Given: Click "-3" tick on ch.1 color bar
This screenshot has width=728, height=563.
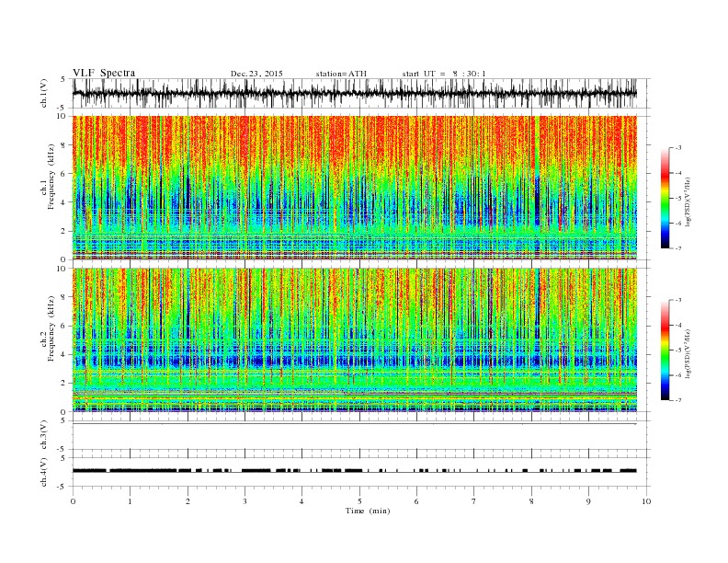Looking at the screenshot, I should (x=678, y=148).
